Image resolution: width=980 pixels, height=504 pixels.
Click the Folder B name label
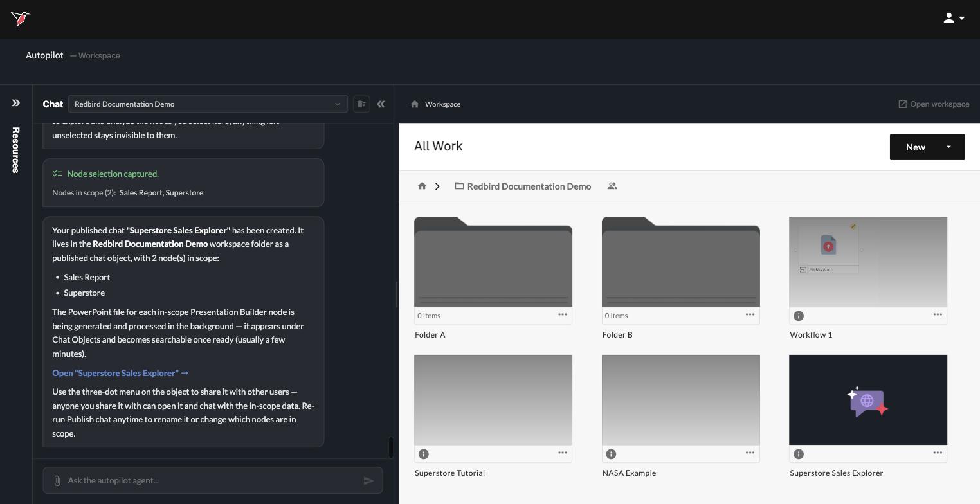click(x=617, y=335)
